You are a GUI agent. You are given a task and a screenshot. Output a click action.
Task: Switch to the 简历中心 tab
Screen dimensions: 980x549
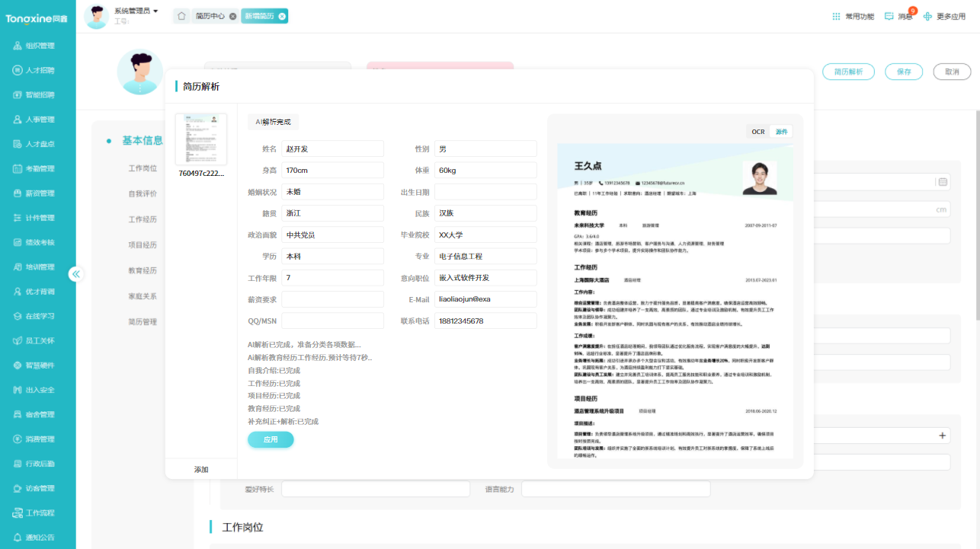(x=212, y=15)
